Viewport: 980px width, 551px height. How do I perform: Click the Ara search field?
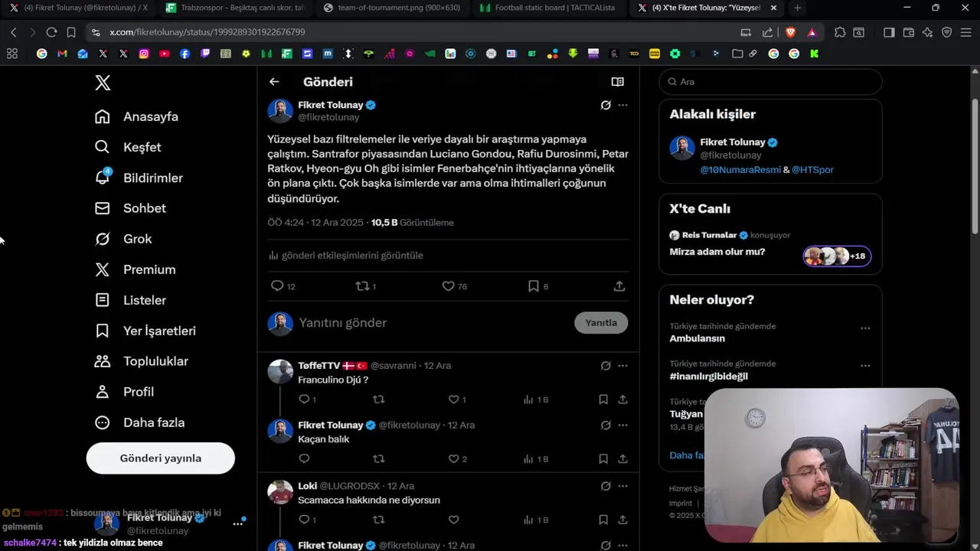coord(770,82)
